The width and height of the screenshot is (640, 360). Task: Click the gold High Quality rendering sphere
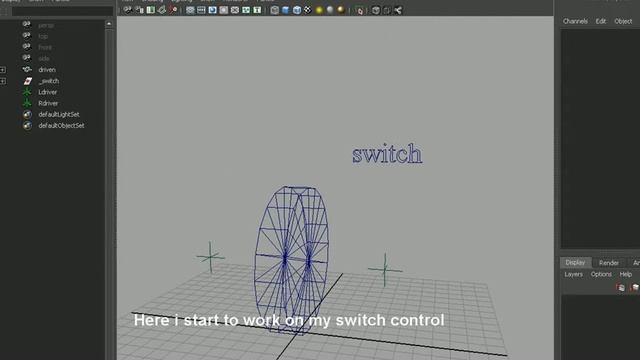[341, 10]
